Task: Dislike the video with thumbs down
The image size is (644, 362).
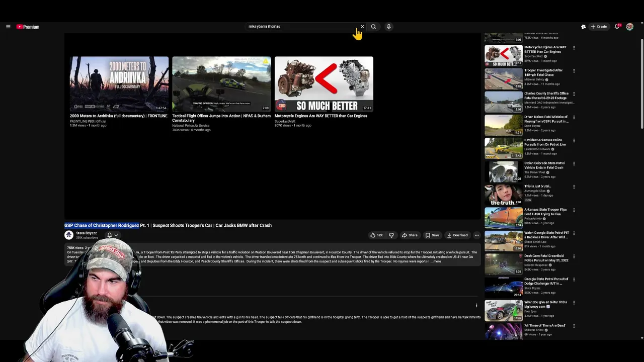Action: point(391,235)
